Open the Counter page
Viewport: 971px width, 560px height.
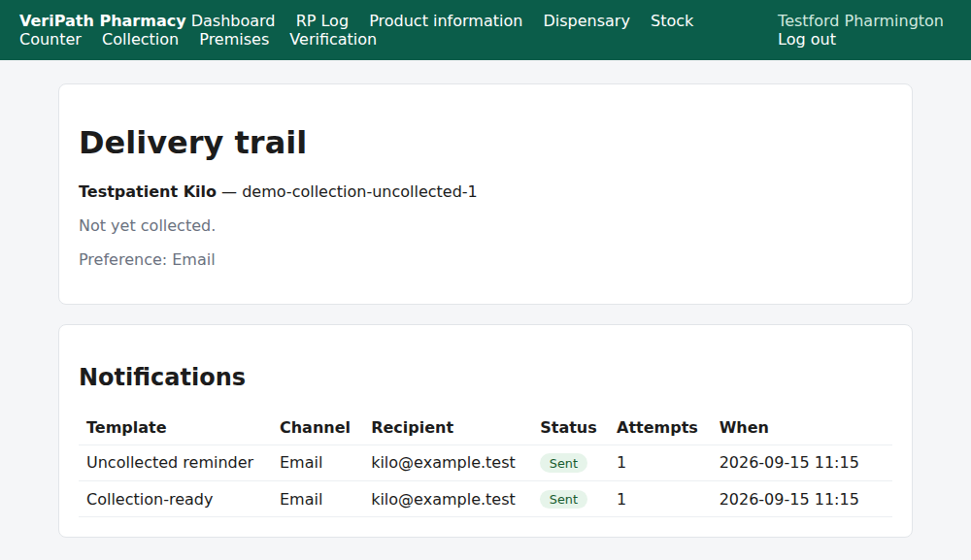(50, 39)
